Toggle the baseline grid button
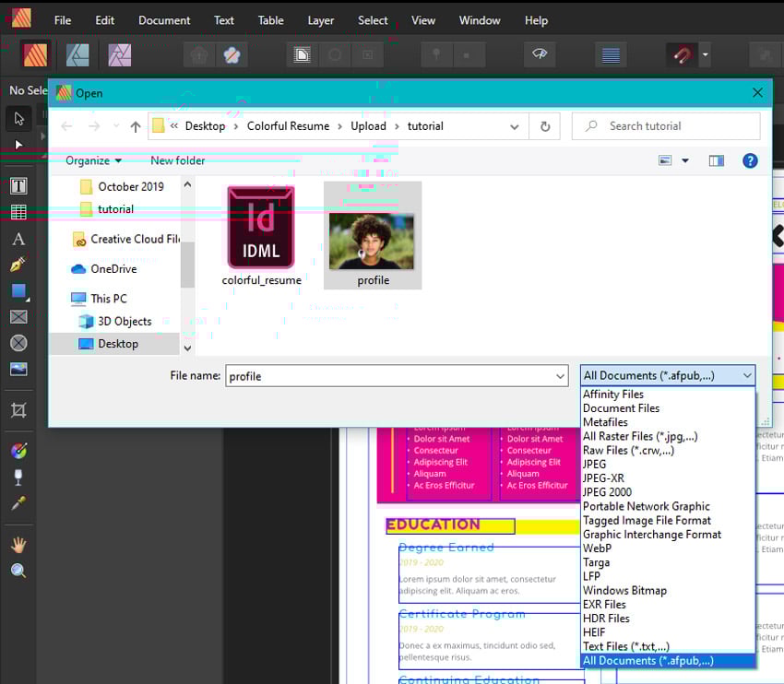The width and height of the screenshot is (784, 684). [610, 55]
